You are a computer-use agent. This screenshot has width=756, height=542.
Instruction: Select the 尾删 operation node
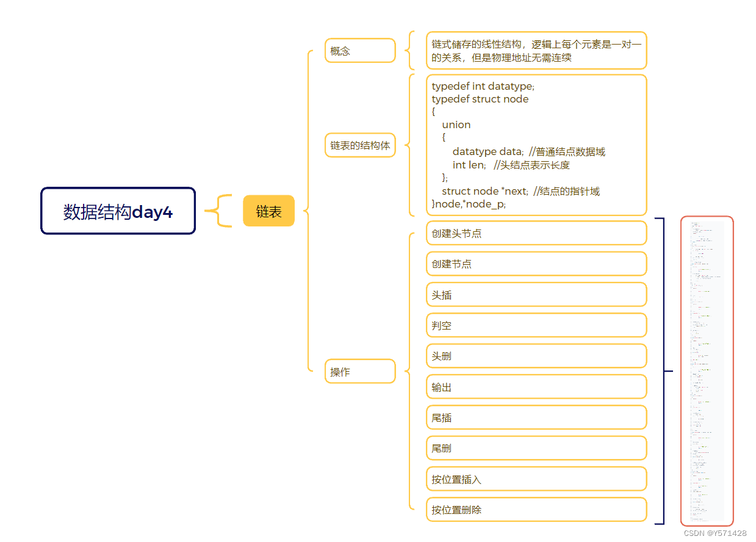(536, 448)
